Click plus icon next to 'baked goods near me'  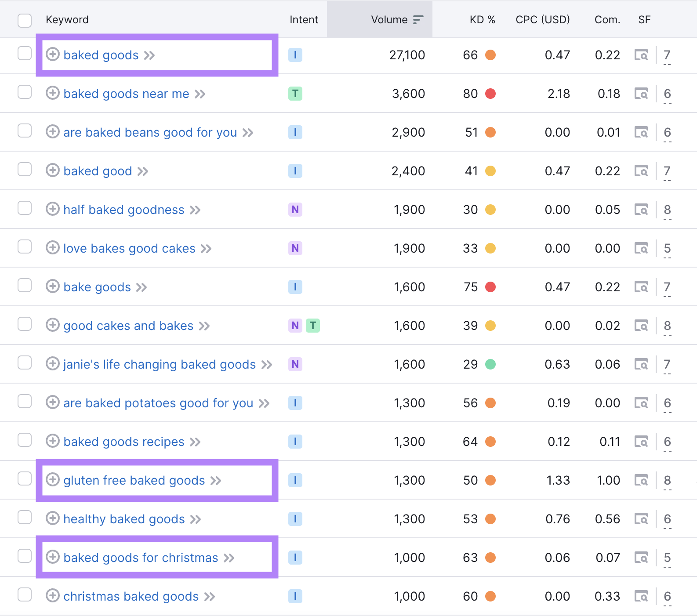[53, 93]
